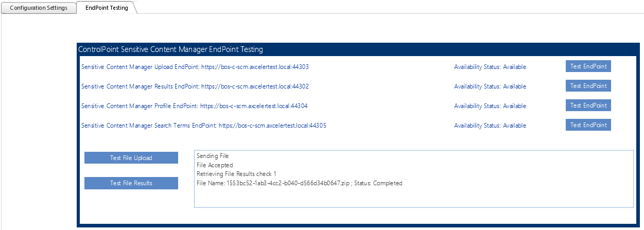
Task: Click Availability Status for Upload EndPoint
Action: 490,67
